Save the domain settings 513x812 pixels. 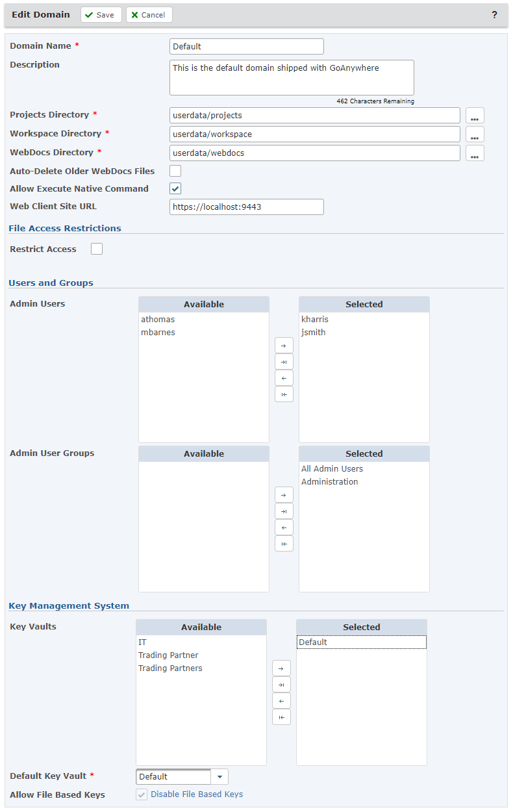101,15
